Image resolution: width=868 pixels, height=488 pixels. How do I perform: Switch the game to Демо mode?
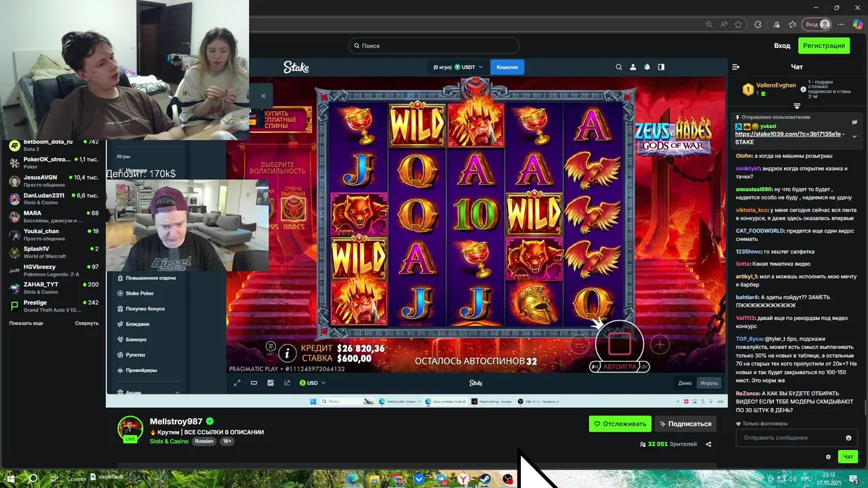[x=685, y=383]
